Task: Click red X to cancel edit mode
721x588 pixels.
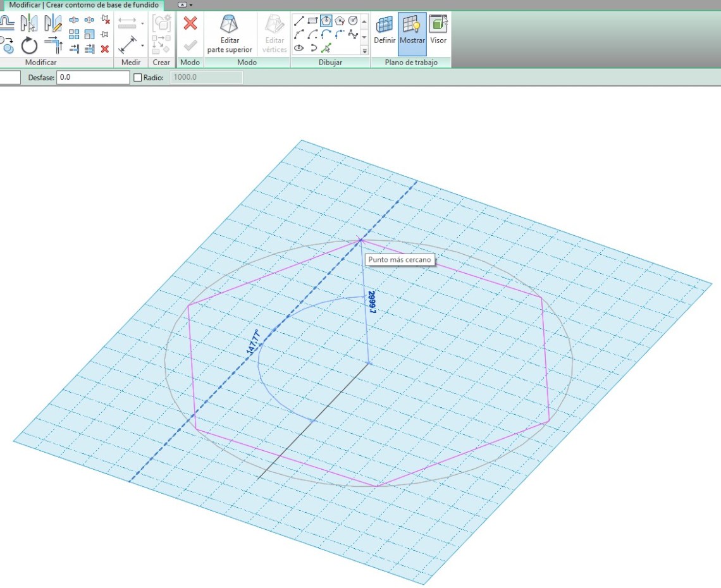Action: click(190, 23)
